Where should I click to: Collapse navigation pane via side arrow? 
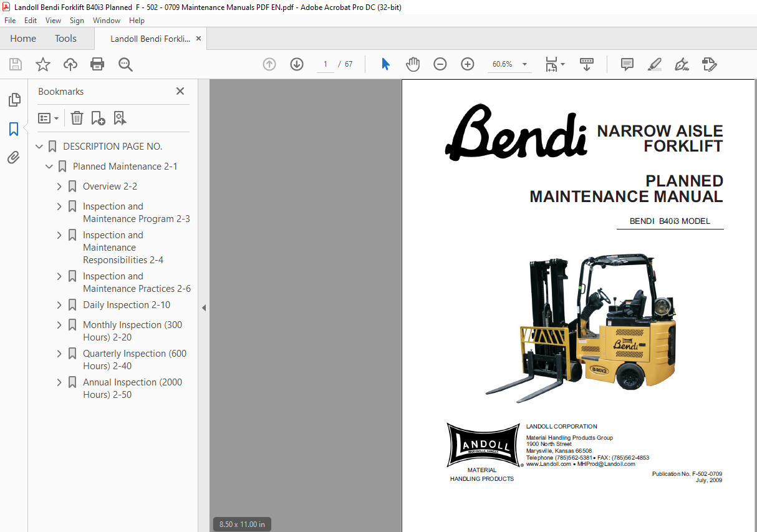coord(203,307)
